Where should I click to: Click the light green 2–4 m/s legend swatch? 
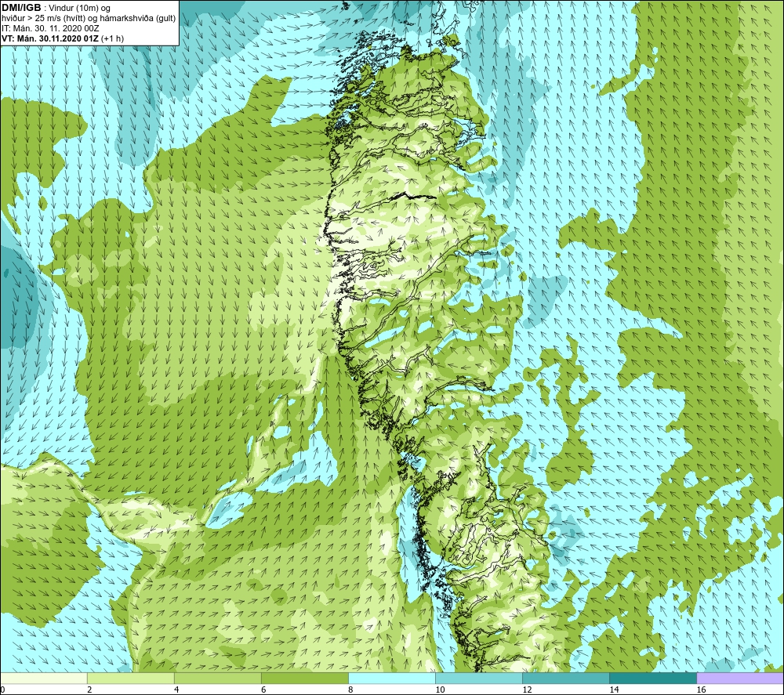[131, 679]
